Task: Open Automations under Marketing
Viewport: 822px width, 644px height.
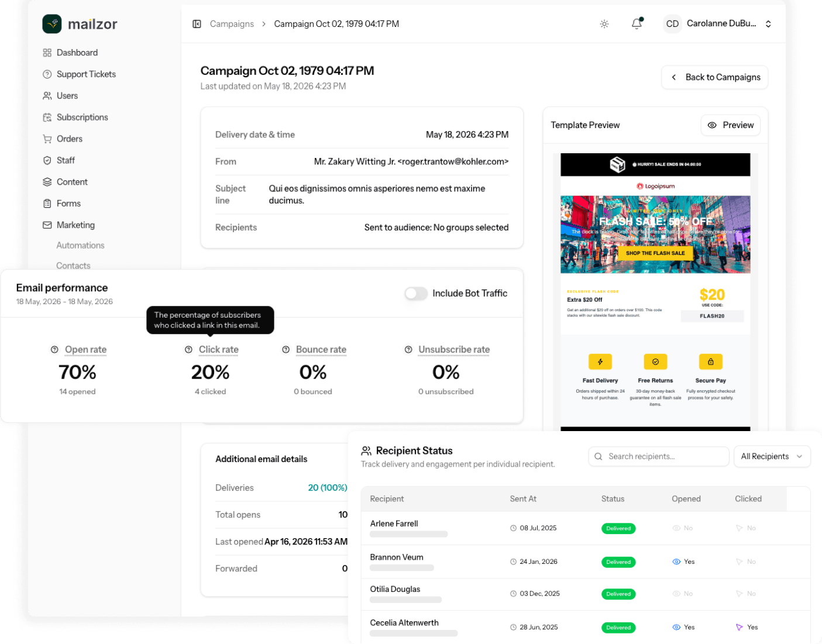Action: (x=80, y=246)
